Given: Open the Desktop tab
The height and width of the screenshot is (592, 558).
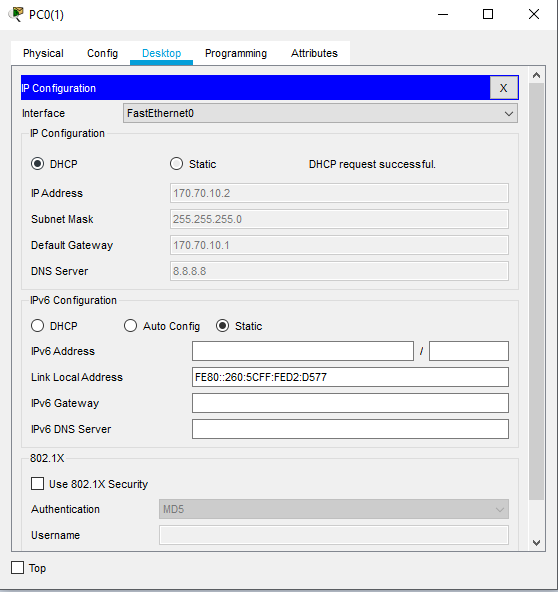Looking at the screenshot, I should pyautogui.click(x=161, y=53).
